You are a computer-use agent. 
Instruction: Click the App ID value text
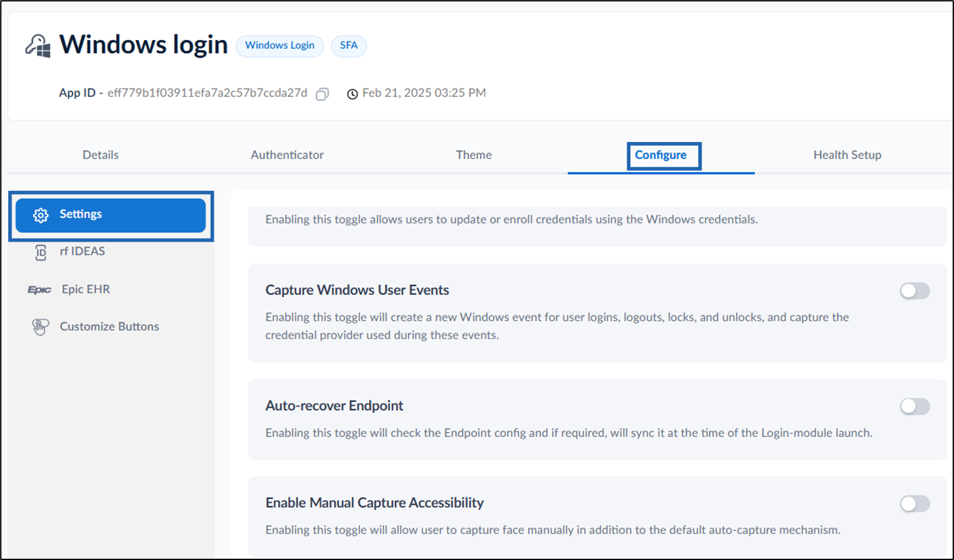click(x=207, y=93)
